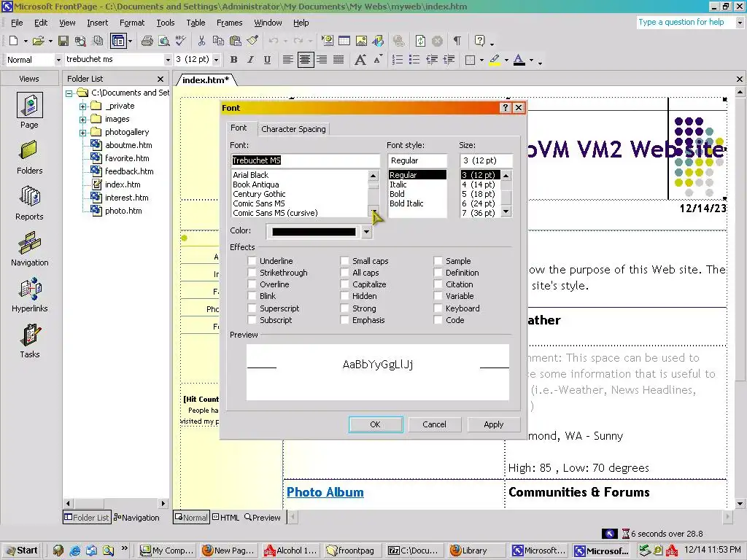Open the toolbar font size dropdown
Screen dimensions: 747x560
pos(216,60)
